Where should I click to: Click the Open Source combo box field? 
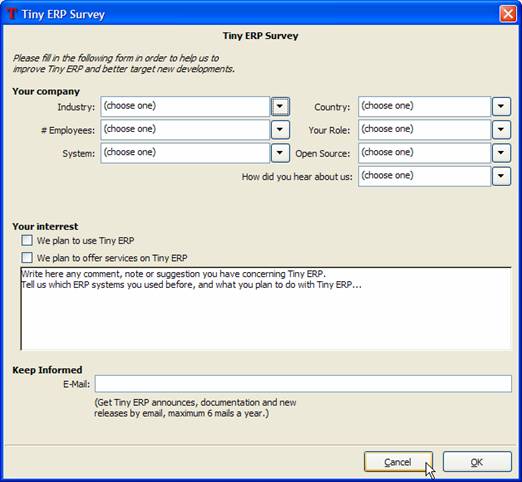(x=424, y=153)
